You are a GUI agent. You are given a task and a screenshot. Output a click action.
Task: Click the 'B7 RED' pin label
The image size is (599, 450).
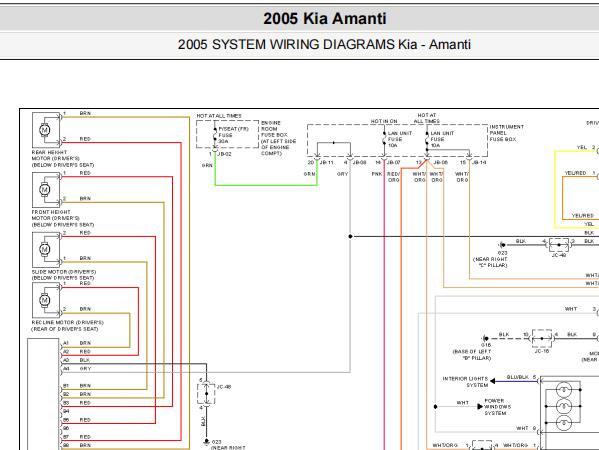point(77,437)
